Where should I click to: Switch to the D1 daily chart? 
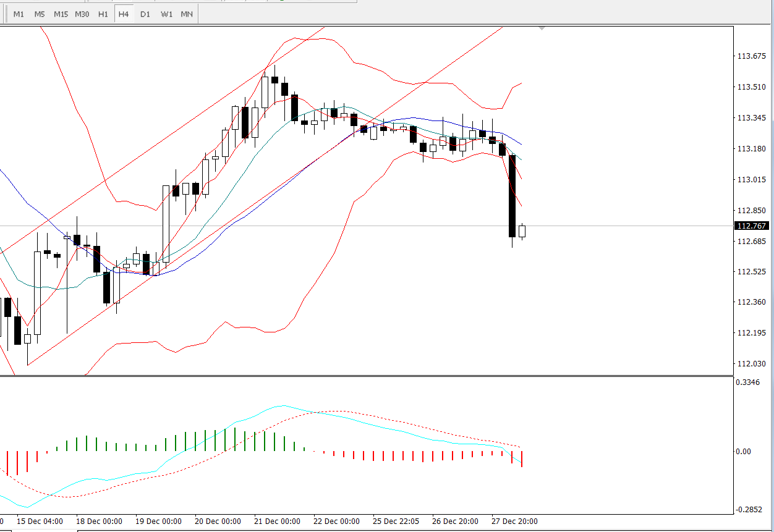(x=145, y=14)
